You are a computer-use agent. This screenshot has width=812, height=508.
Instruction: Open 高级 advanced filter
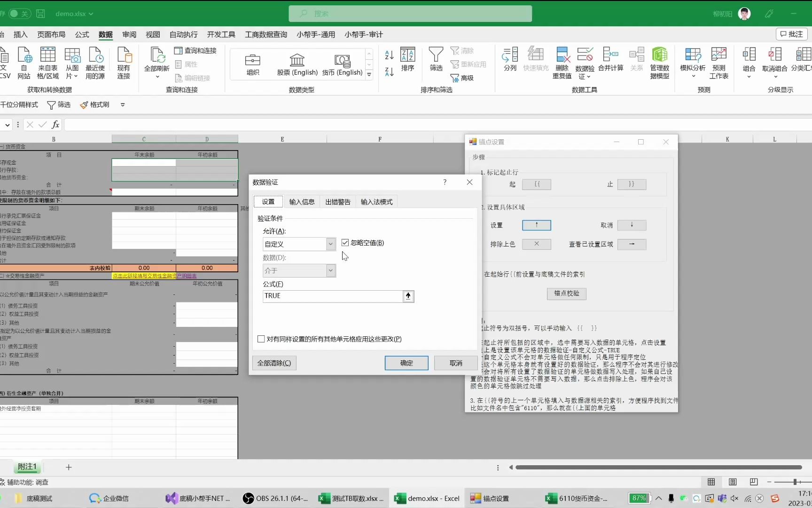(462, 78)
